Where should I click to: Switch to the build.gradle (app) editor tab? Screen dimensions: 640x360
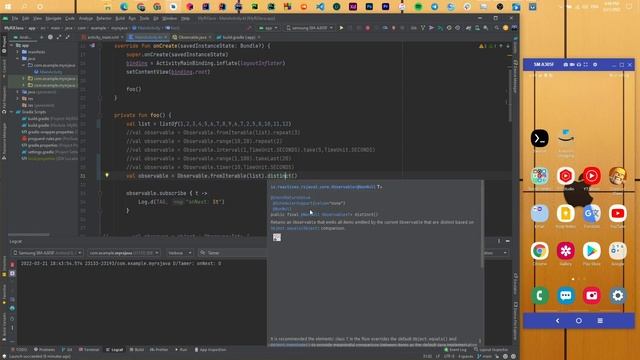[238, 37]
